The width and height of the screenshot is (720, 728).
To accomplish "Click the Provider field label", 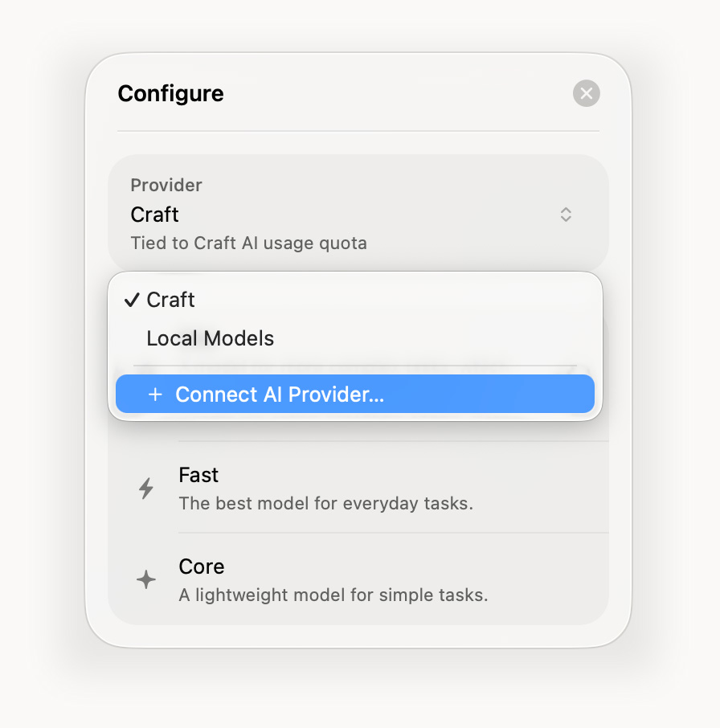I will pos(166,185).
